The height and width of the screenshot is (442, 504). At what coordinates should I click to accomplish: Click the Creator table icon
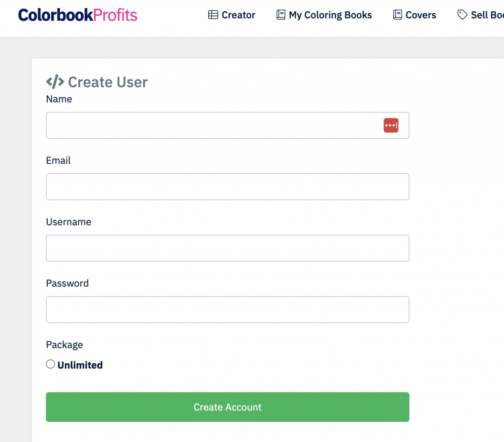tap(213, 15)
